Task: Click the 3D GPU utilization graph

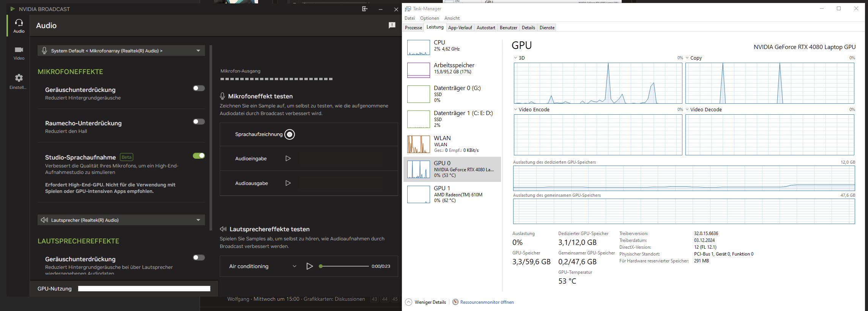Action: (x=598, y=83)
